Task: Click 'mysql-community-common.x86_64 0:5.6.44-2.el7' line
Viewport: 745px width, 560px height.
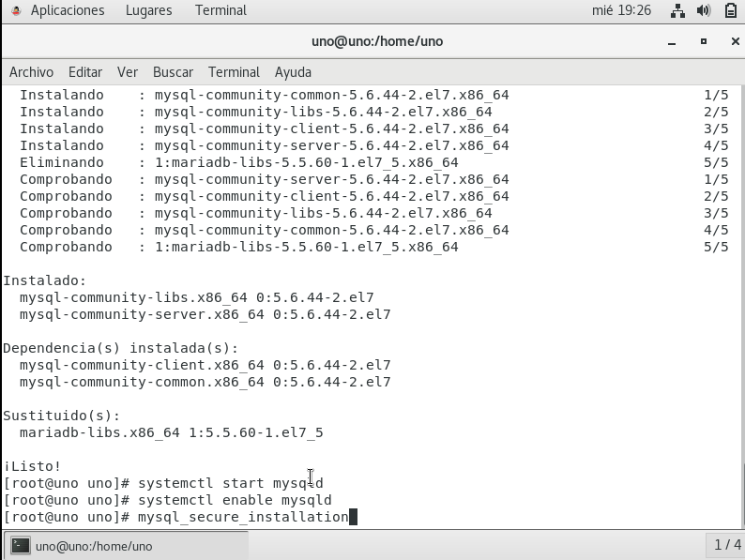Action: pyautogui.click(x=205, y=382)
